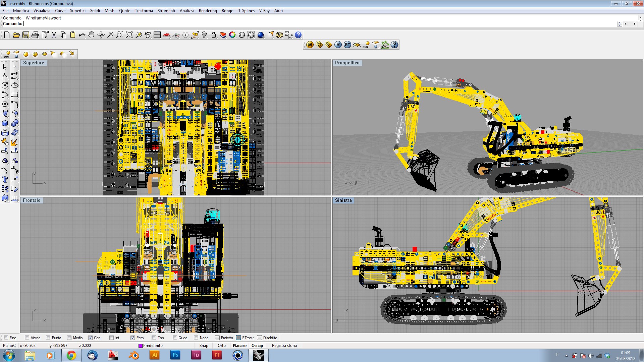Enable the Fine osnap checkbox

tap(6, 338)
